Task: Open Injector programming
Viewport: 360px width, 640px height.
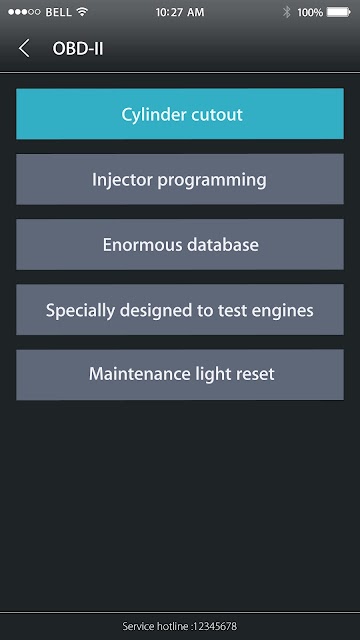Action: [x=180, y=179]
